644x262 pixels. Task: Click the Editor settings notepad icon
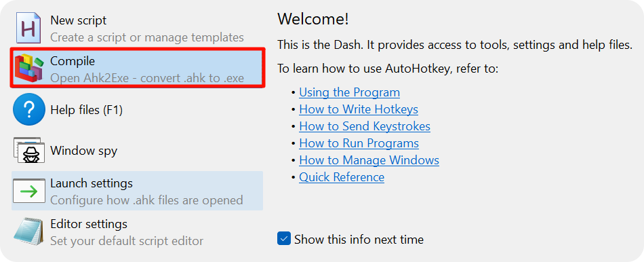[x=28, y=231]
